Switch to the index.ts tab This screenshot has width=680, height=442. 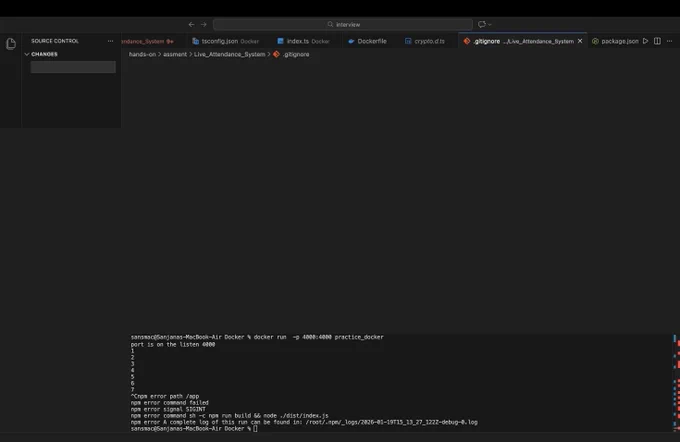point(304,41)
